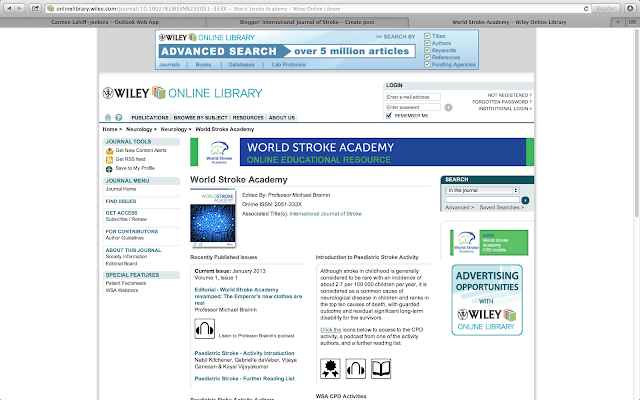
Task: Click the Advertising Opportunities banner
Action: coord(487,300)
